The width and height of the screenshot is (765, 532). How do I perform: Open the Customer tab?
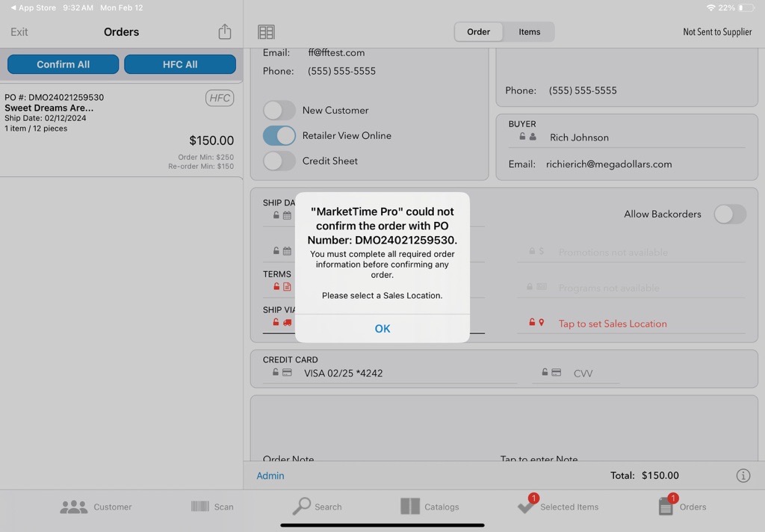96,507
